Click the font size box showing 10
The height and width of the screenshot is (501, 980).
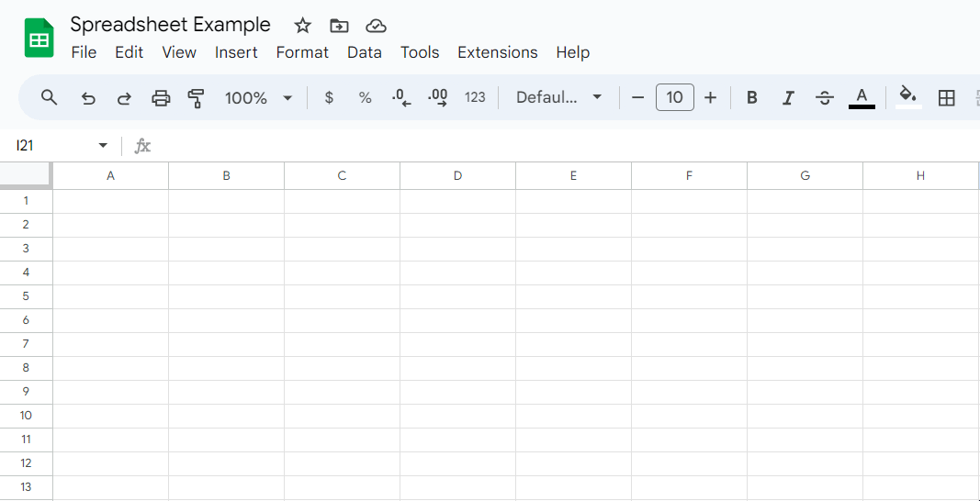click(674, 97)
